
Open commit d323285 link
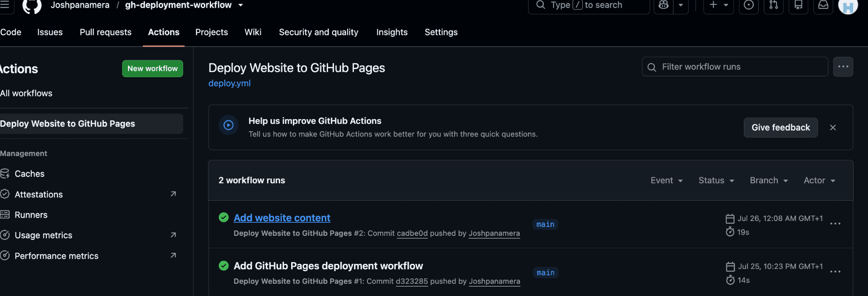411,281
